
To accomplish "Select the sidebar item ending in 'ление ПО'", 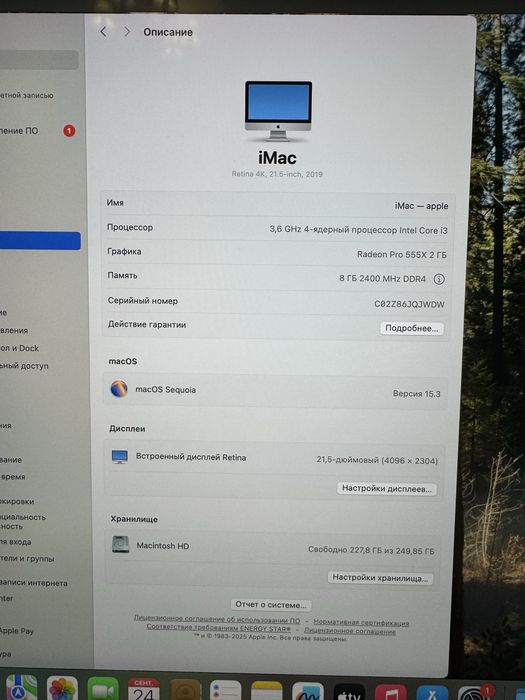I will pos(19,131).
